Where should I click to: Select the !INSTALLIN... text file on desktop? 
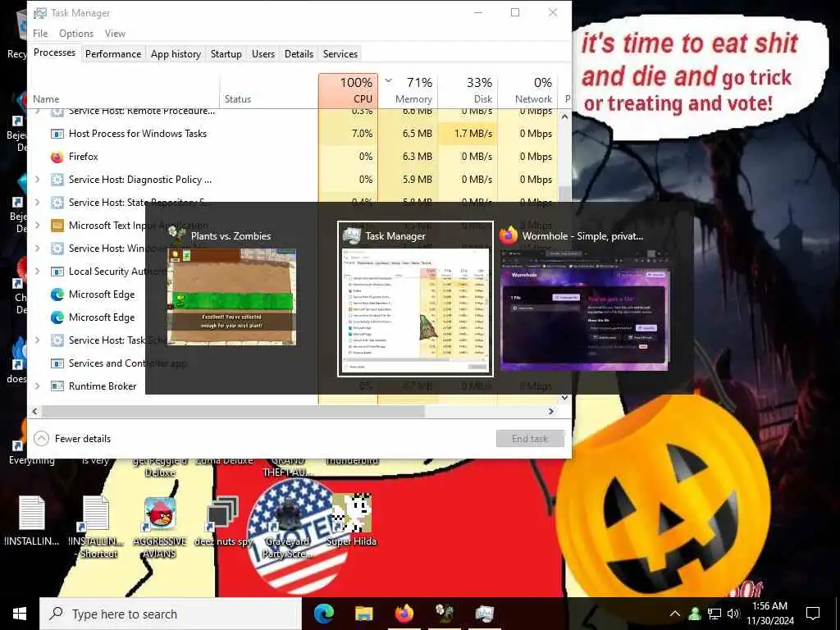coord(32,521)
